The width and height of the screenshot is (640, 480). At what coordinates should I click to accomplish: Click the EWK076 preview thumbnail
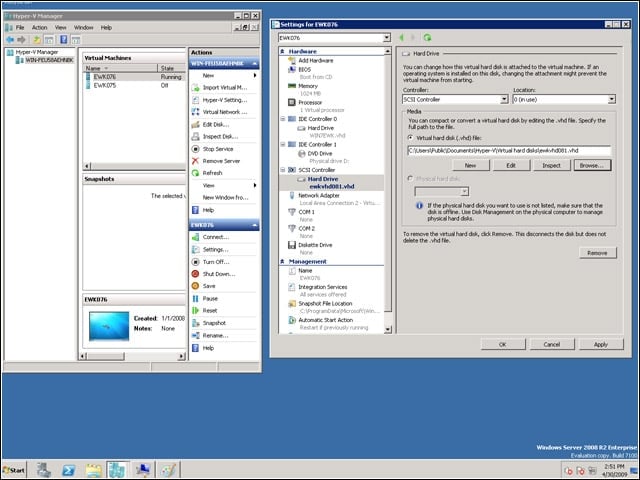click(x=109, y=326)
